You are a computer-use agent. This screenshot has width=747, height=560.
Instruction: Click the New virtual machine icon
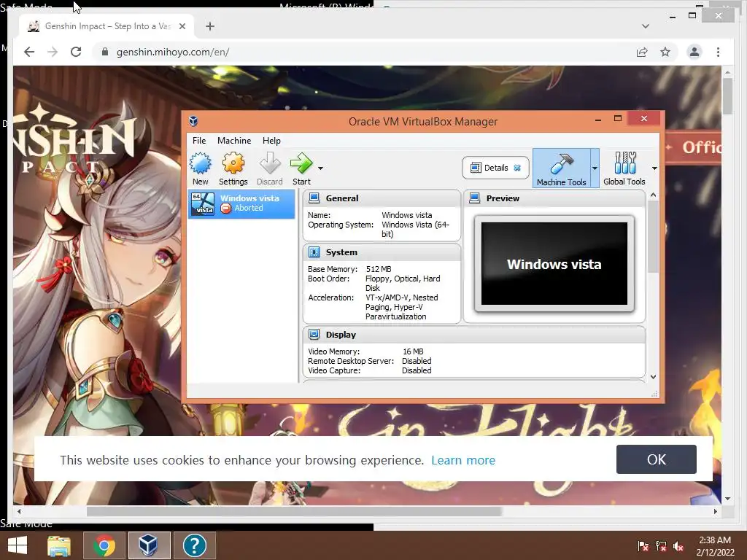pyautogui.click(x=200, y=168)
